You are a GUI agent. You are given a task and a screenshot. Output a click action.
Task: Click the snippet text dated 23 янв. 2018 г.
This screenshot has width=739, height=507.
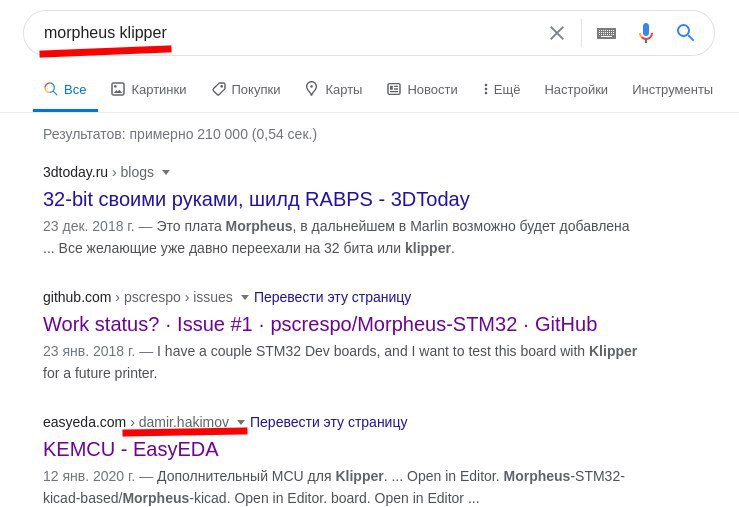click(340, 362)
